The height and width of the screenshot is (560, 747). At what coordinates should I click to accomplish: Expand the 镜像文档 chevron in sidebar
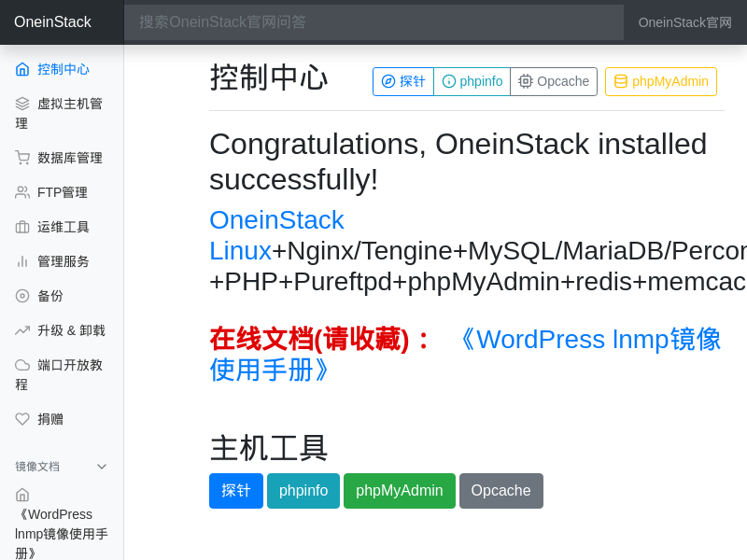[x=102, y=467]
